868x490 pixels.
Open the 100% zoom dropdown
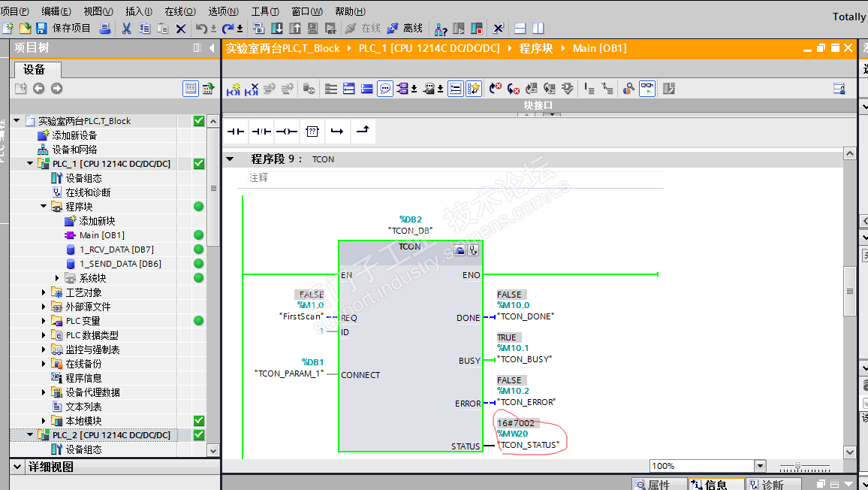pos(760,466)
